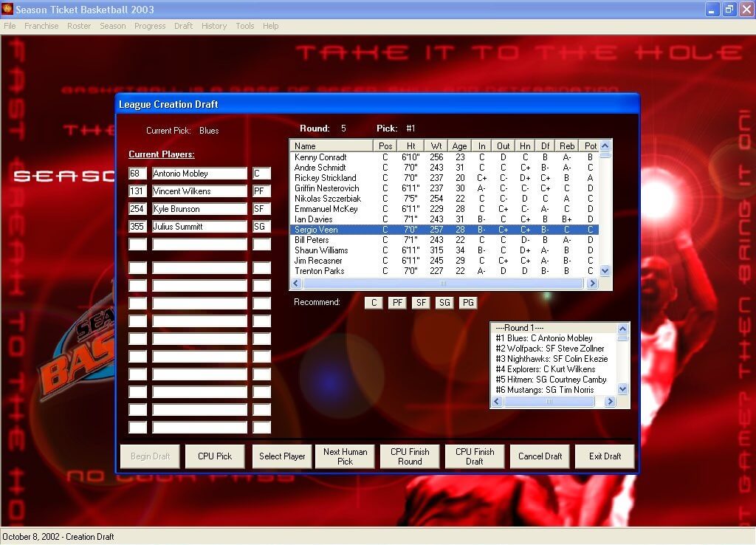Sort player list by In column
The width and height of the screenshot is (756, 545).
click(x=481, y=145)
